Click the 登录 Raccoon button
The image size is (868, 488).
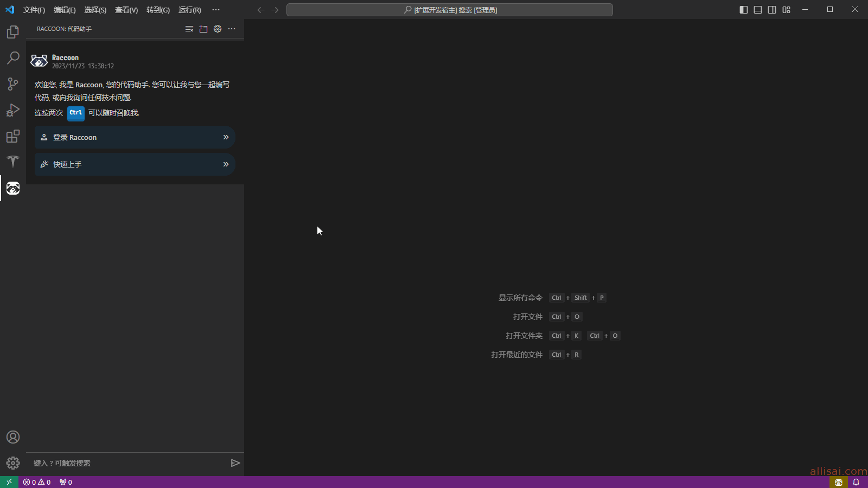tap(135, 137)
